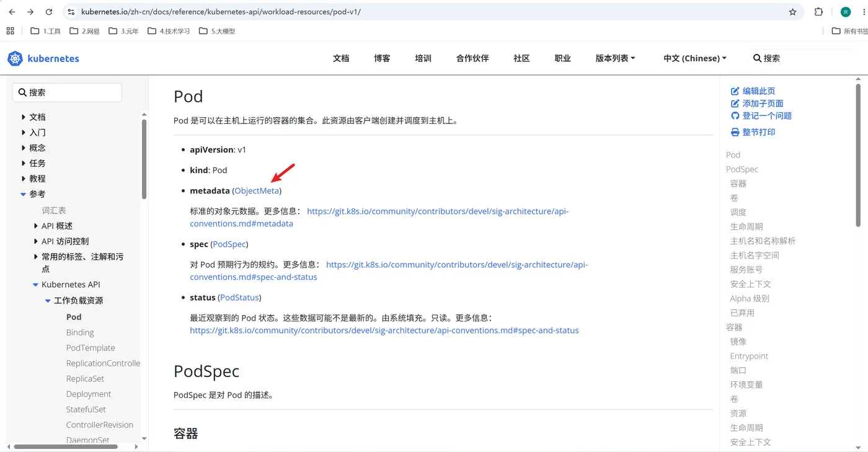Open the browser profile avatar
Viewport: 868px width, 452px height.
click(x=846, y=12)
